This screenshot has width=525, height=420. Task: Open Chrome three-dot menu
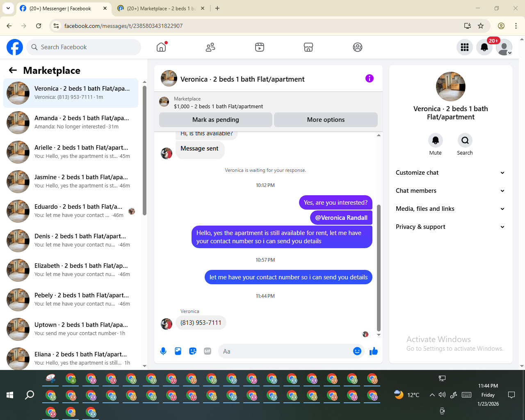pos(516,26)
